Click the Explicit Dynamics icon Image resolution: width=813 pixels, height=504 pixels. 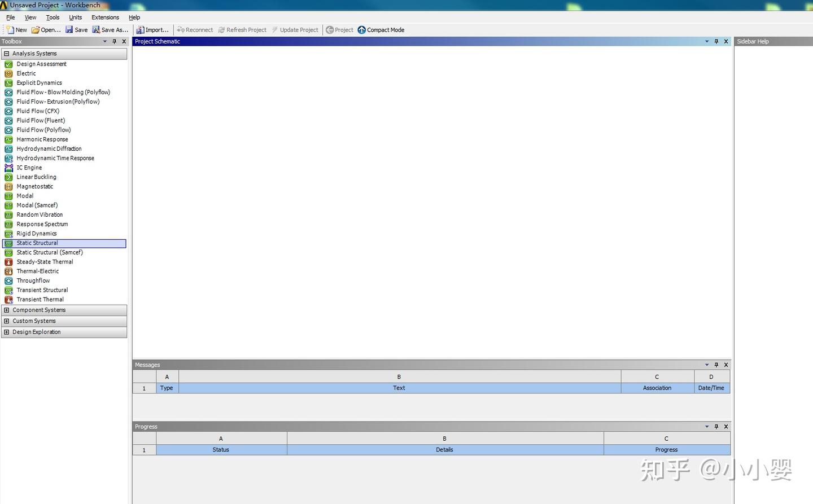coord(8,83)
